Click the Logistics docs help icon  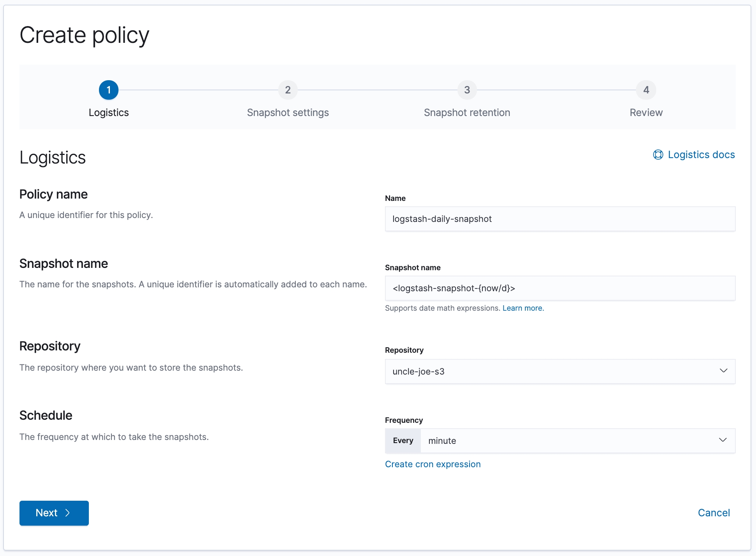[658, 155]
